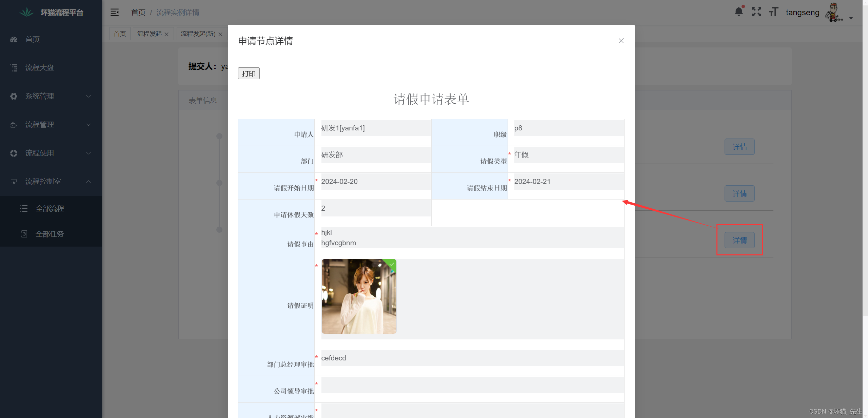Toggle the green checkmark on the photo

392,265
